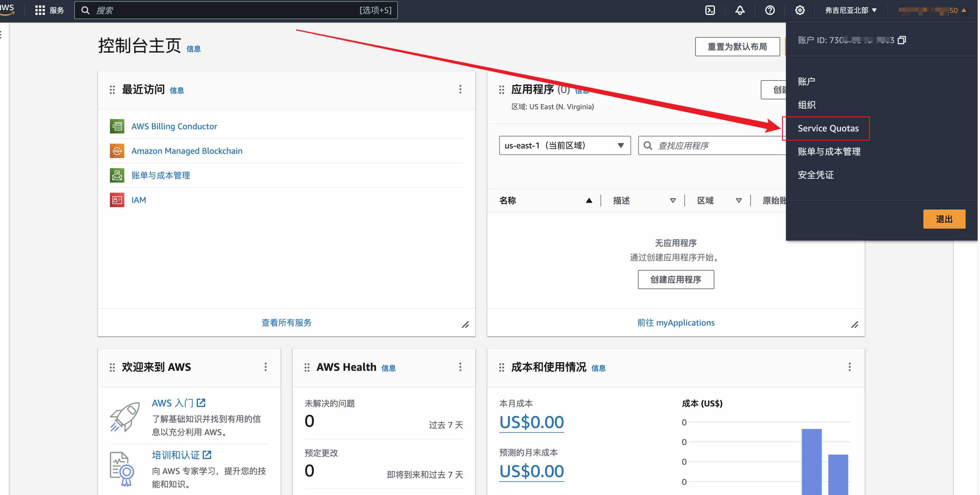The image size is (980, 495).
Task: Open the 前往 myApplications link
Action: coord(676,323)
